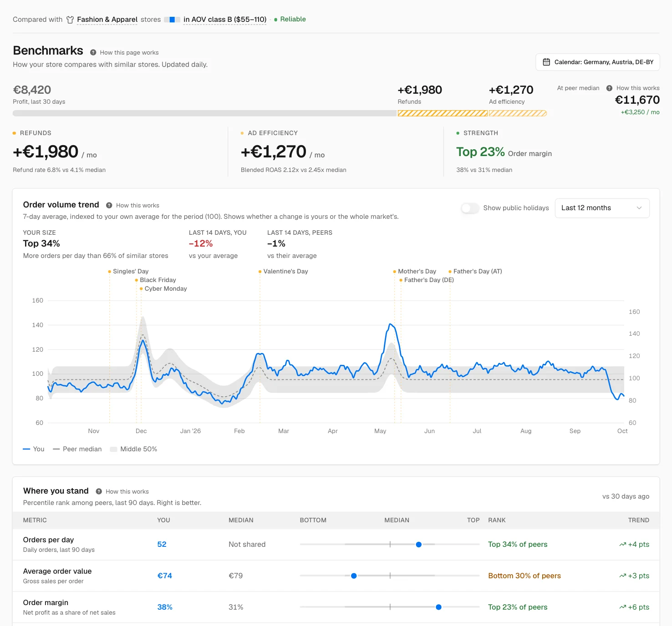
Task: Click the Singles' Day holiday marker
Action: pyautogui.click(x=128, y=272)
